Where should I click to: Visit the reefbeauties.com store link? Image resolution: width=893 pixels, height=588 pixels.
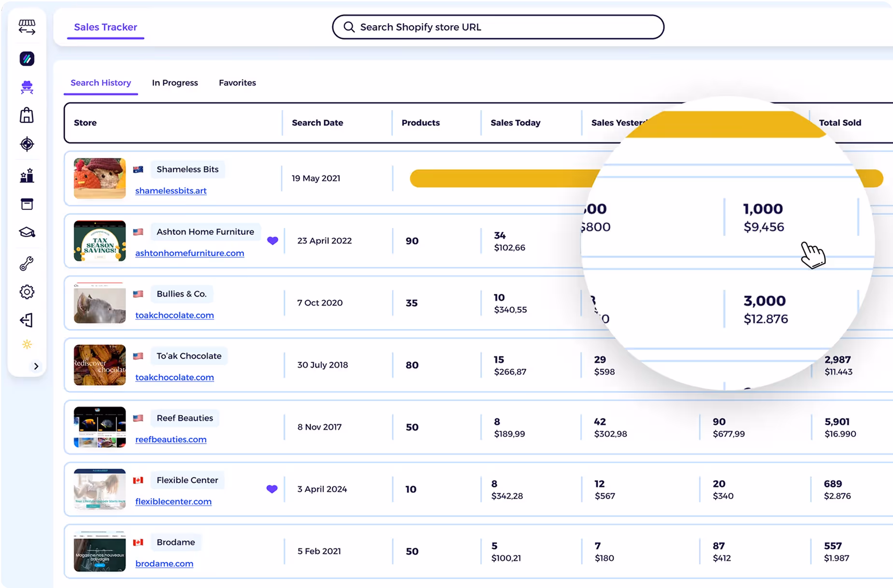171,439
